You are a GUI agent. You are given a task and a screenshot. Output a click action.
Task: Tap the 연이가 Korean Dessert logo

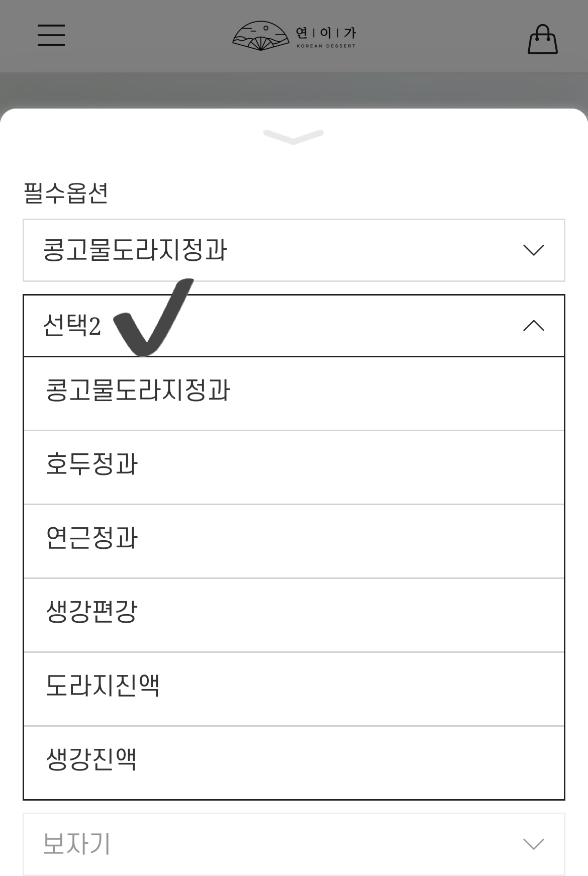(x=294, y=36)
